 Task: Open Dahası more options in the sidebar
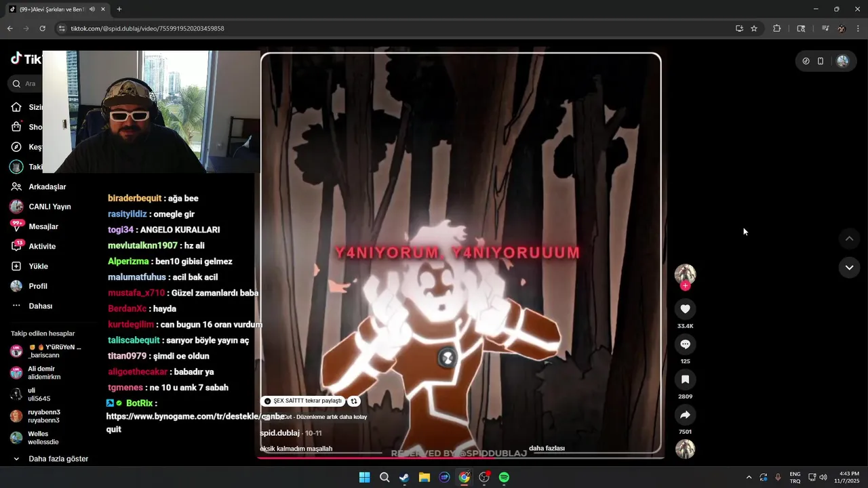pyautogui.click(x=32, y=306)
